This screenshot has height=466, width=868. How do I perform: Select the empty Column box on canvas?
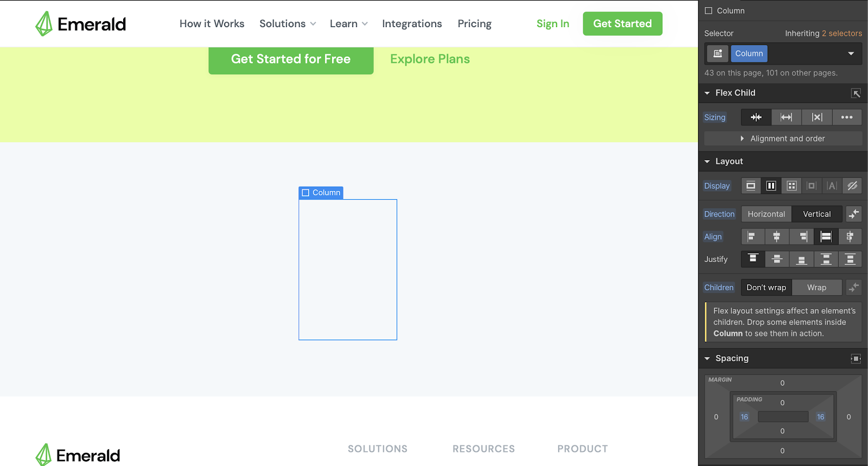(348, 270)
